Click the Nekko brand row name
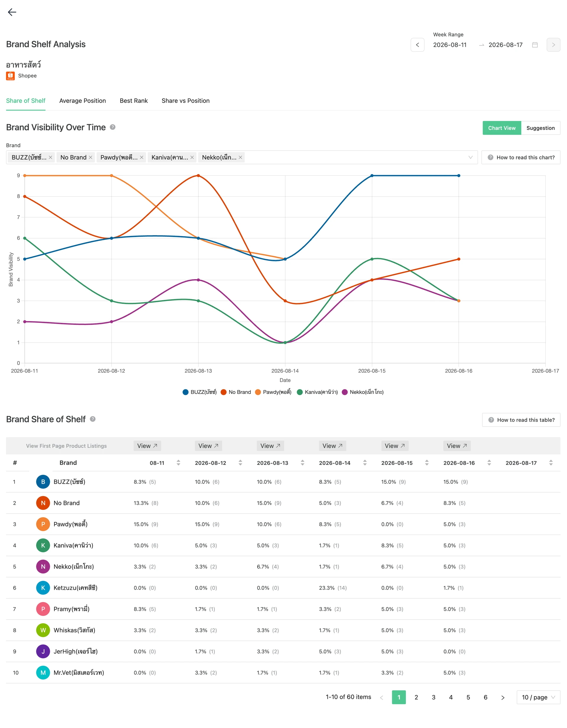The width and height of the screenshot is (567, 728). [74, 567]
